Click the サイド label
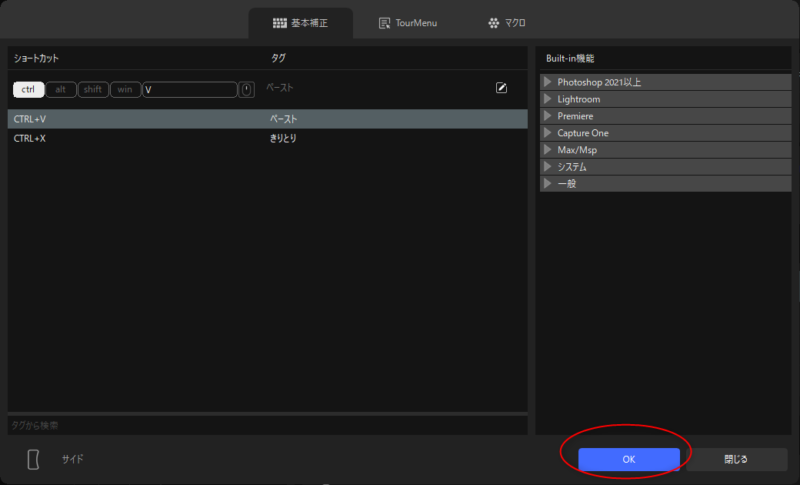Viewport: 800px width, 485px height. [72, 459]
